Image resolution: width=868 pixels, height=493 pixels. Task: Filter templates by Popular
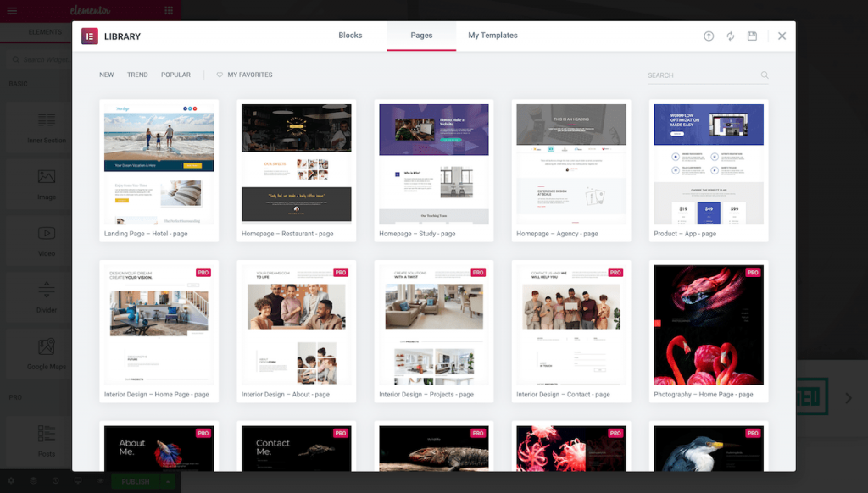pos(175,75)
